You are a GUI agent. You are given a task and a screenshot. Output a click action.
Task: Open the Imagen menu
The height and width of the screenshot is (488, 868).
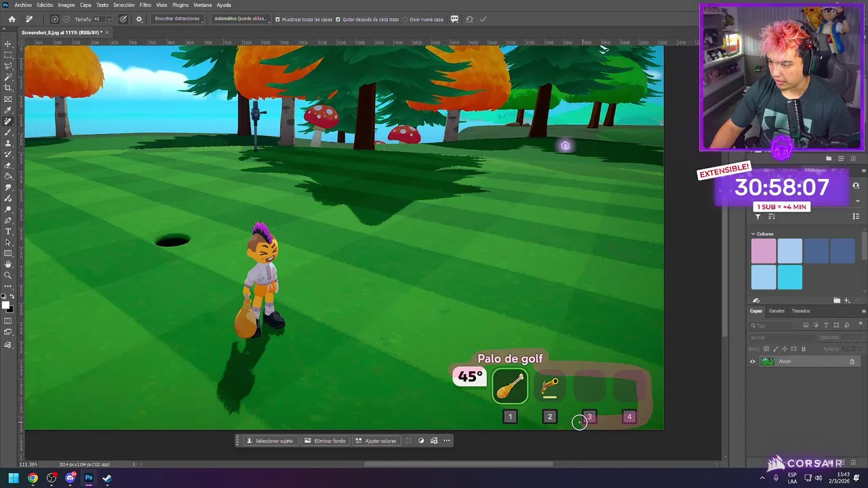coord(66,5)
